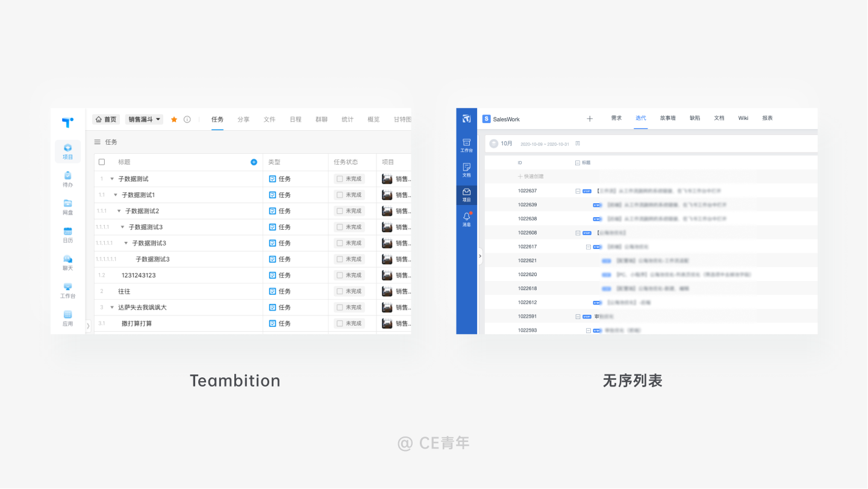Expand the Teambition sidebar with the chevron

pyautogui.click(x=88, y=326)
